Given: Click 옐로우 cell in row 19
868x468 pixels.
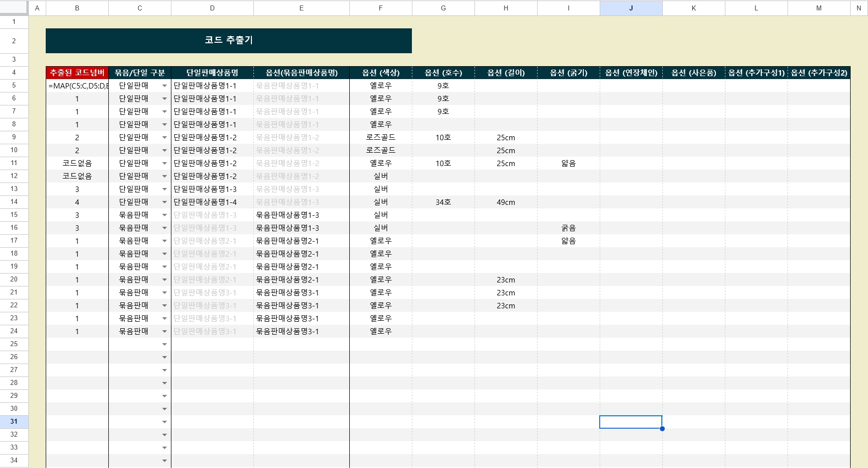Looking at the screenshot, I should [x=381, y=267].
